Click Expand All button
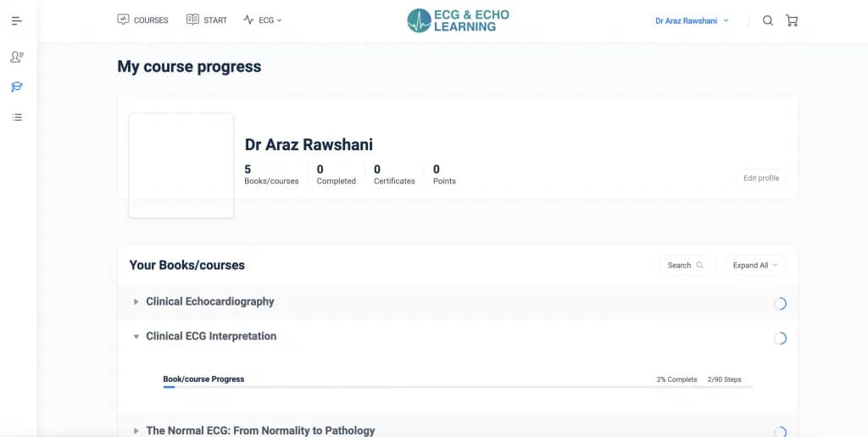Screen dimensions: 868x437 tap(755, 266)
